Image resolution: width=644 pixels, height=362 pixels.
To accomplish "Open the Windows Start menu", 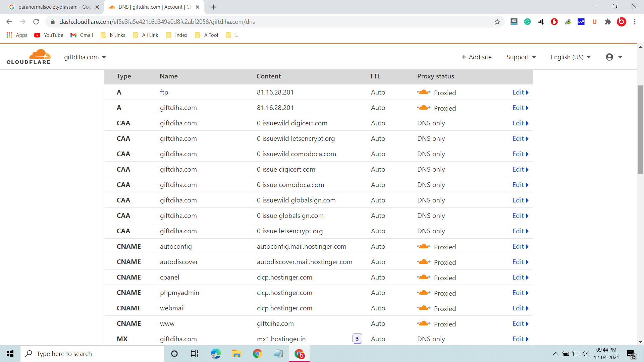I will point(10,354).
